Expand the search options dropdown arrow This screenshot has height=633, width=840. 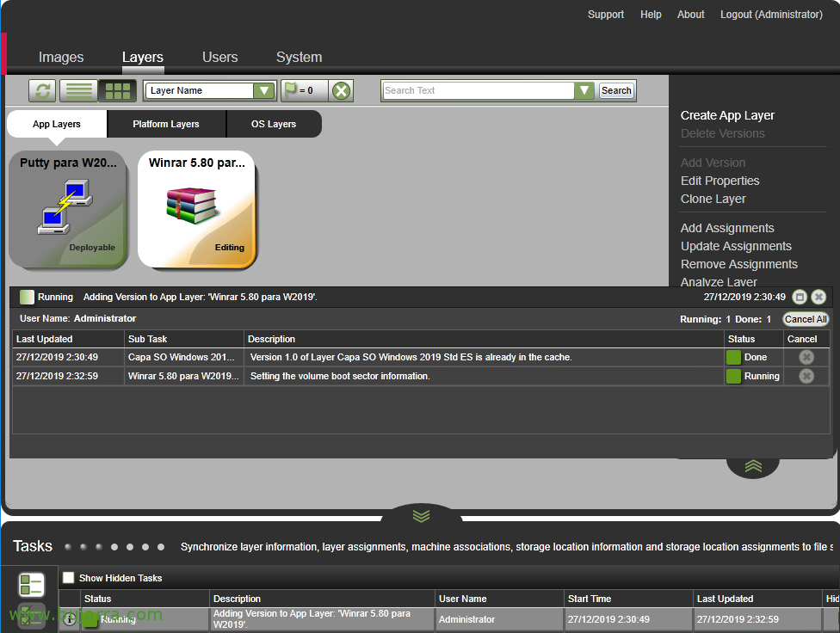[584, 90]
